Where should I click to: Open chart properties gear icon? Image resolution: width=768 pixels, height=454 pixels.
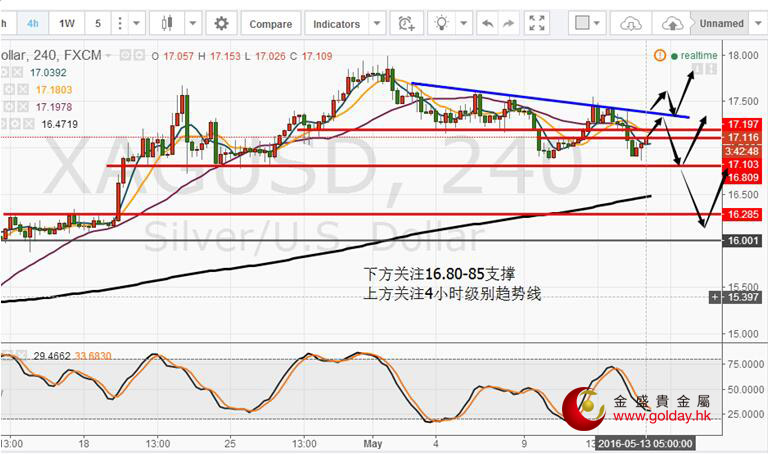(221, 23)
